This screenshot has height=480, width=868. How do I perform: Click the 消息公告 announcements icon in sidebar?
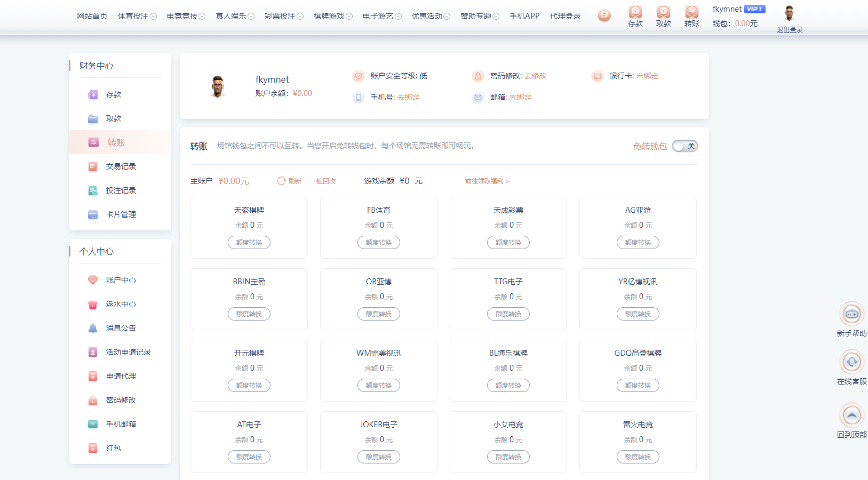[x=93, y=328]
